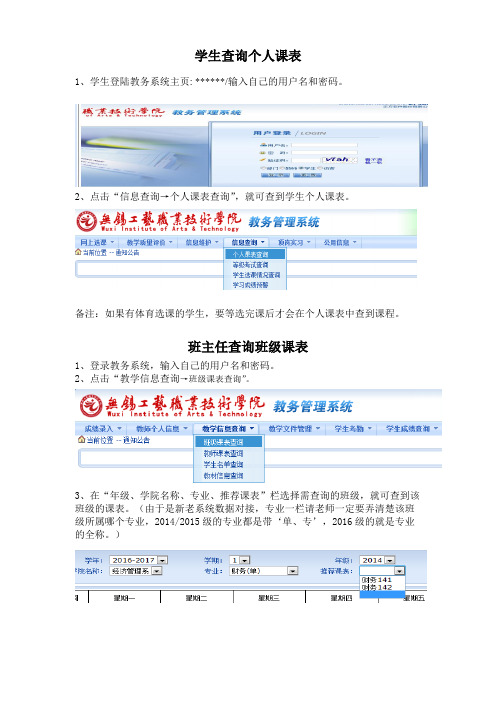Click the home icon beside 当前位置 in teacher system
Image resolution: width=496 pixels, height=702 pixels.
coord(81,440)
